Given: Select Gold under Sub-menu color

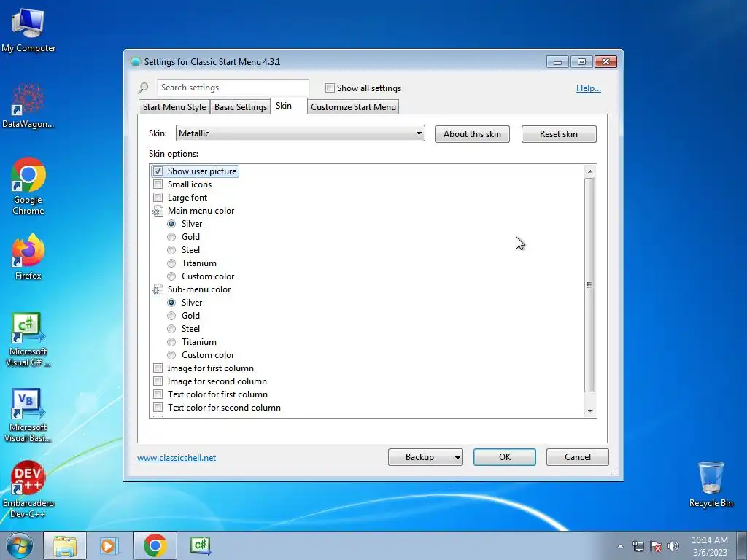Looking at the screenshot, I should point(171,316).
